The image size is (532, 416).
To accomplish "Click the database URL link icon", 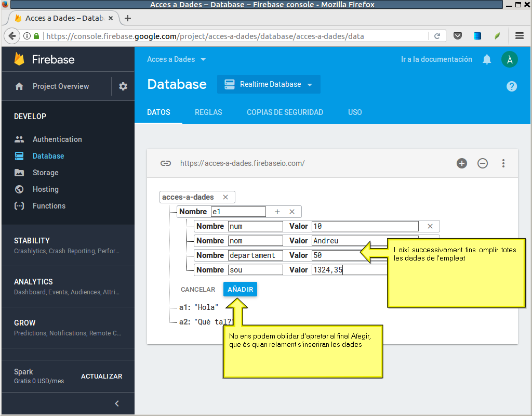I will [166, 163].
